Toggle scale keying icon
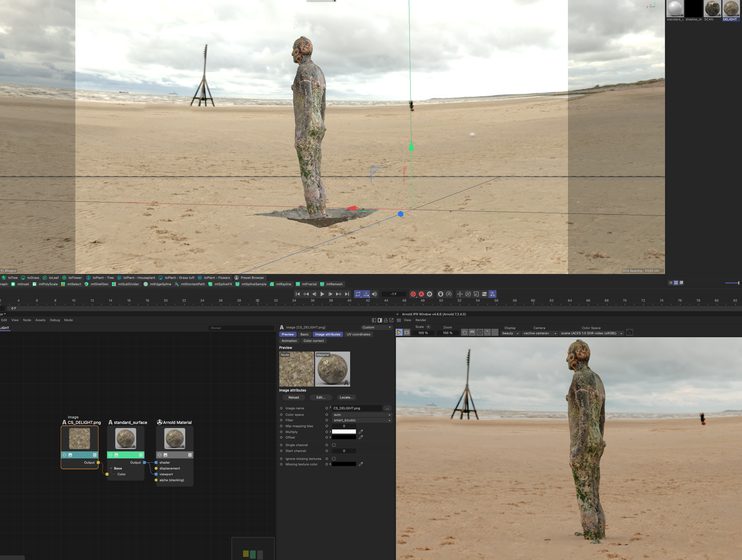This screenshot has height=560, width=742. pos(476,294)
